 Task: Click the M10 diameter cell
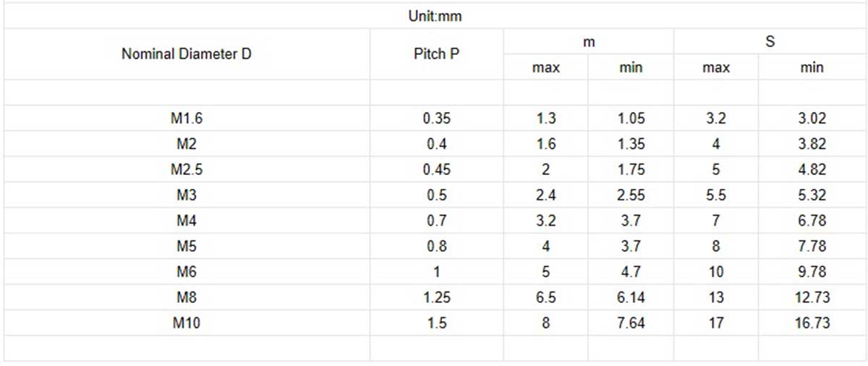click(187, 323)
